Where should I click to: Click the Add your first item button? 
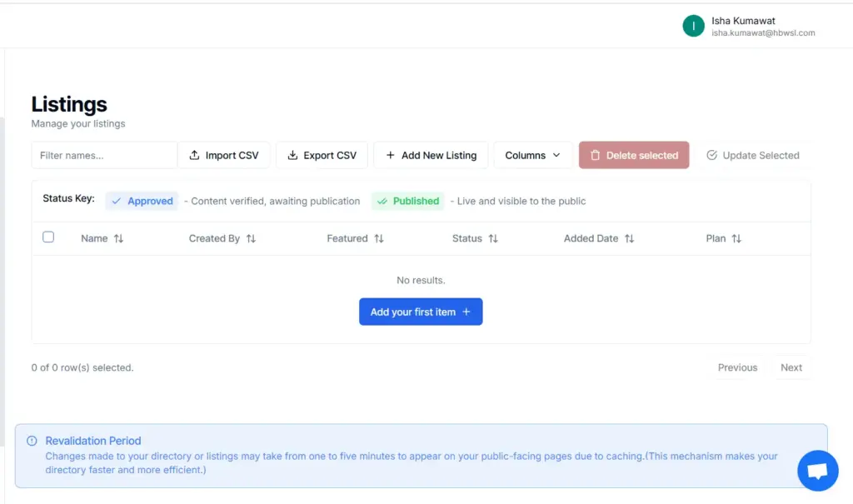coord(421,311)
